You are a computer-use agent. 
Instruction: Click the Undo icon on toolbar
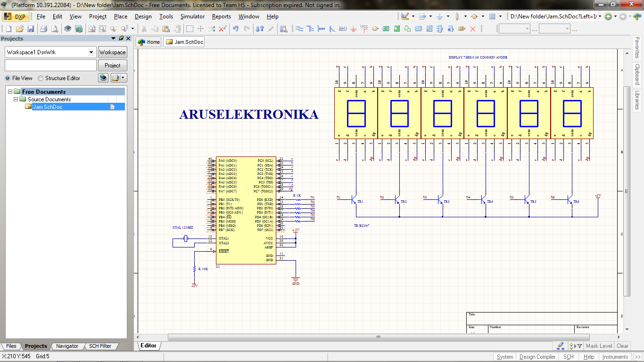(x=236, y=28)
